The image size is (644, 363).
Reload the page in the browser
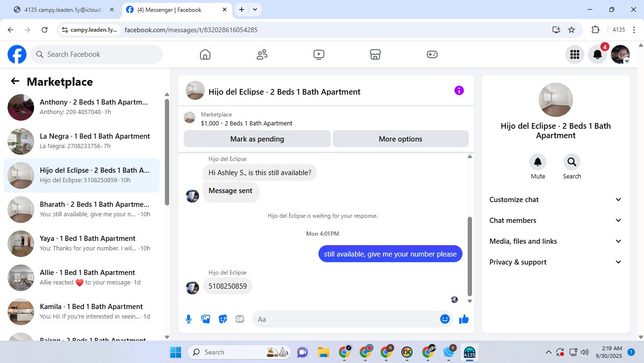coord(45,30)
